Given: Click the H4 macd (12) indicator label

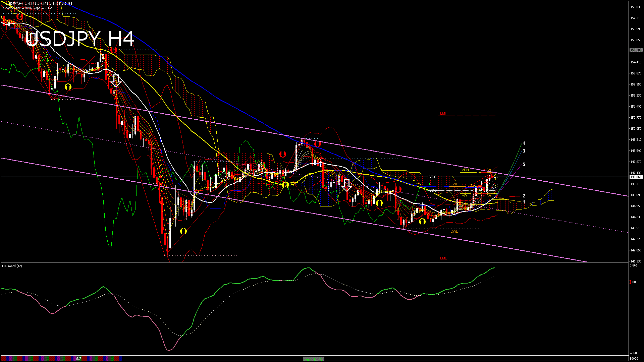Looking at the screenshot, I should pos(12,266).
